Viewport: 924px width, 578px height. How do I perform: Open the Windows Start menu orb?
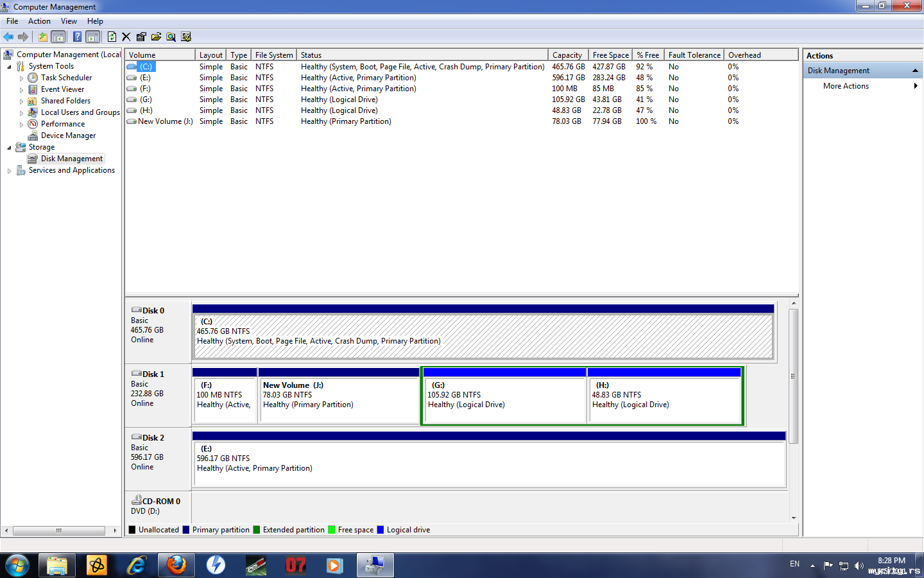[x=17, y=565]
